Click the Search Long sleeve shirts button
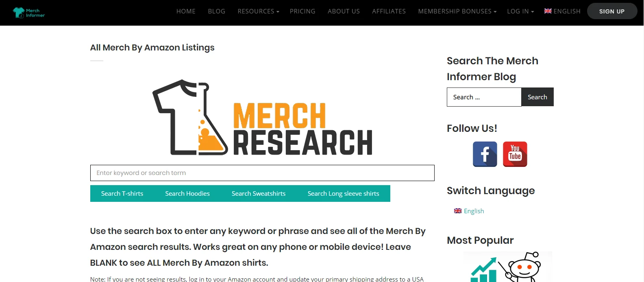Viewport: 644px width, 282px height. tap(344, 193)
